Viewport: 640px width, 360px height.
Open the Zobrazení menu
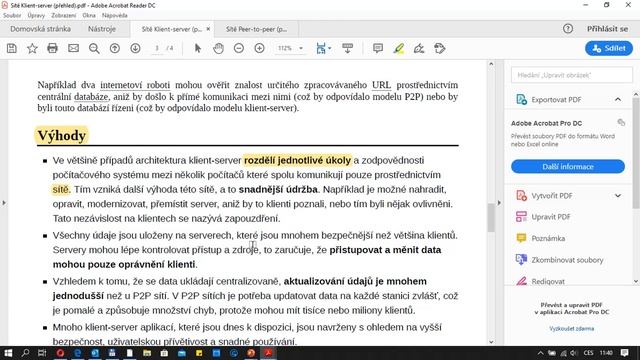point(64,15)
